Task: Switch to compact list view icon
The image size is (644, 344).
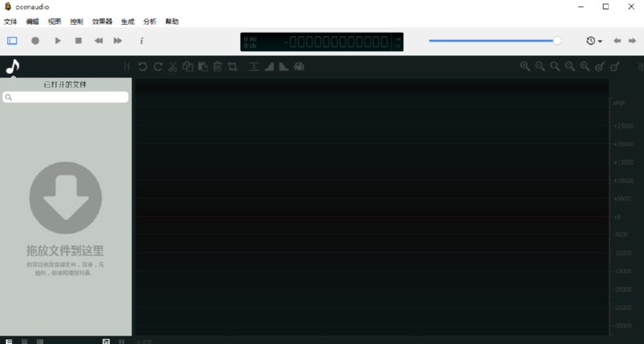Action: 25,341
